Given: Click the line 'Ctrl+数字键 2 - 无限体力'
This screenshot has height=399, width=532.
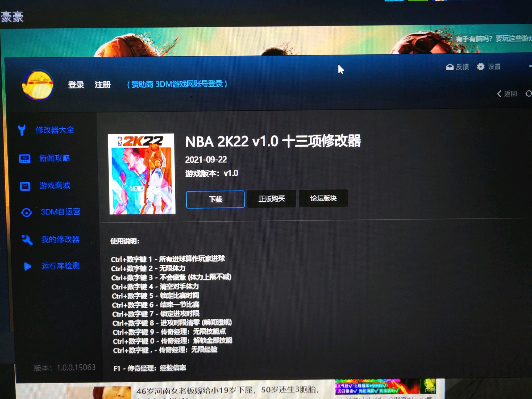Looking at the screenshot, I should [x=148, y=268].
